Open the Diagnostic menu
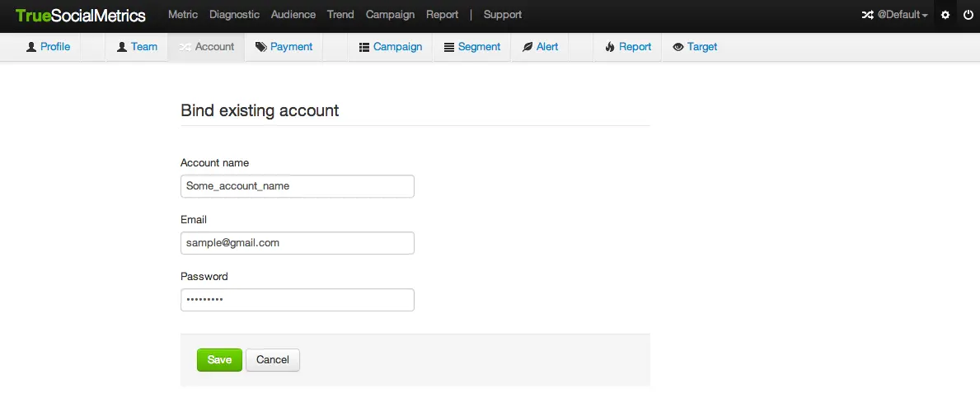This screenshot has height=393, width=980. [x=234, y=15]
